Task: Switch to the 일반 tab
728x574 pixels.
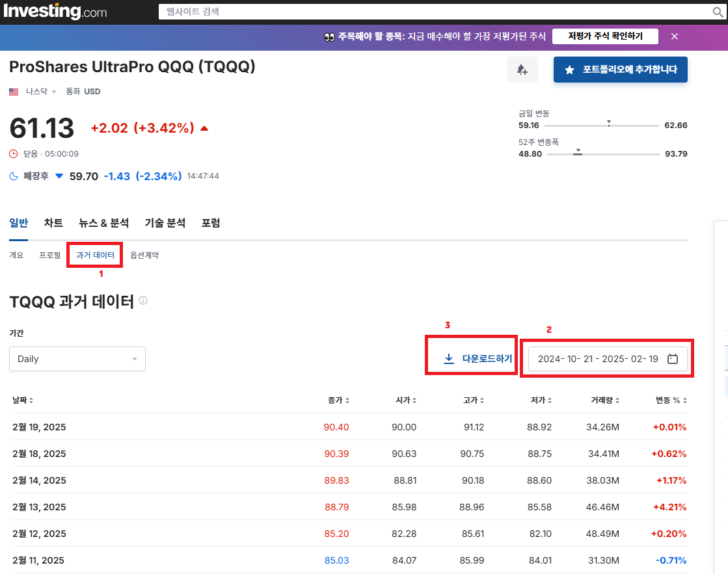Action: [19, 223]
